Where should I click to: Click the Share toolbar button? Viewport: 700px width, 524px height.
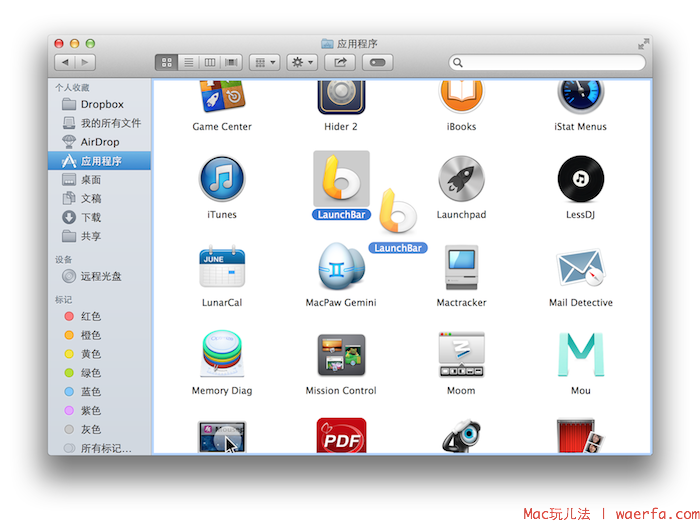click(340, 62)
